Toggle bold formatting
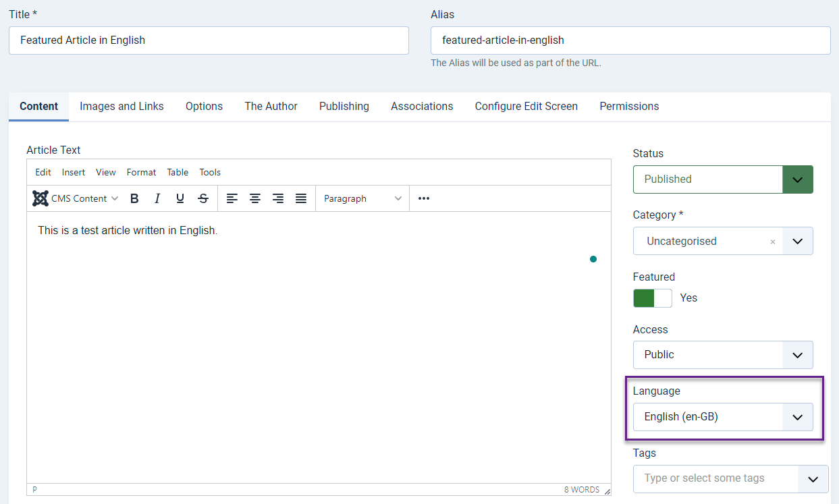 coord(134,198)
